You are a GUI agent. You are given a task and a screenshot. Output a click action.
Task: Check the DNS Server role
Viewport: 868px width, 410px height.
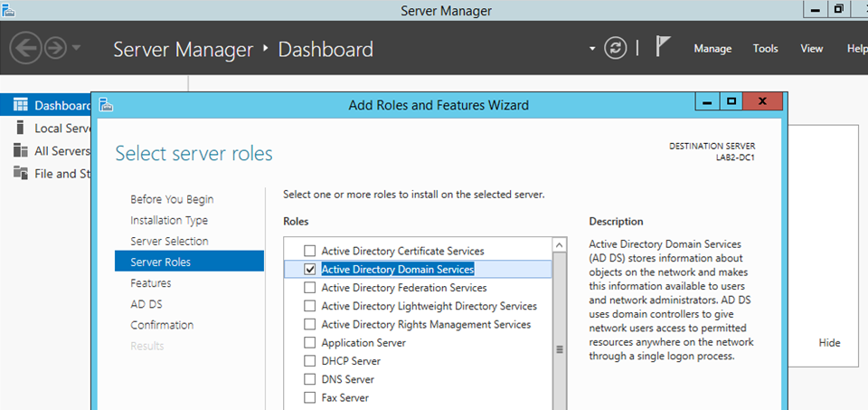[x=310, y=379]
